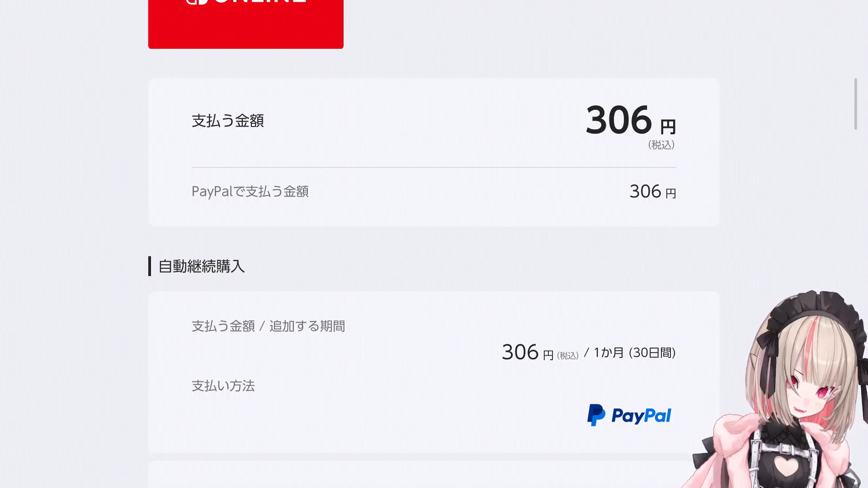Click the PayPal logo icon
This screenshot has width=868, height=488.
coord(596,415)
